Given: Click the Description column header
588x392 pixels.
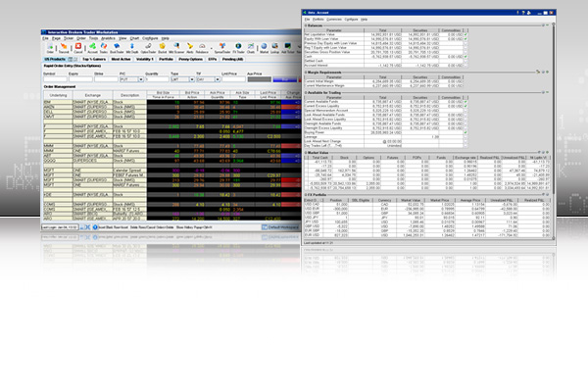Looking at the screenshot, I should tap(129, 95).
